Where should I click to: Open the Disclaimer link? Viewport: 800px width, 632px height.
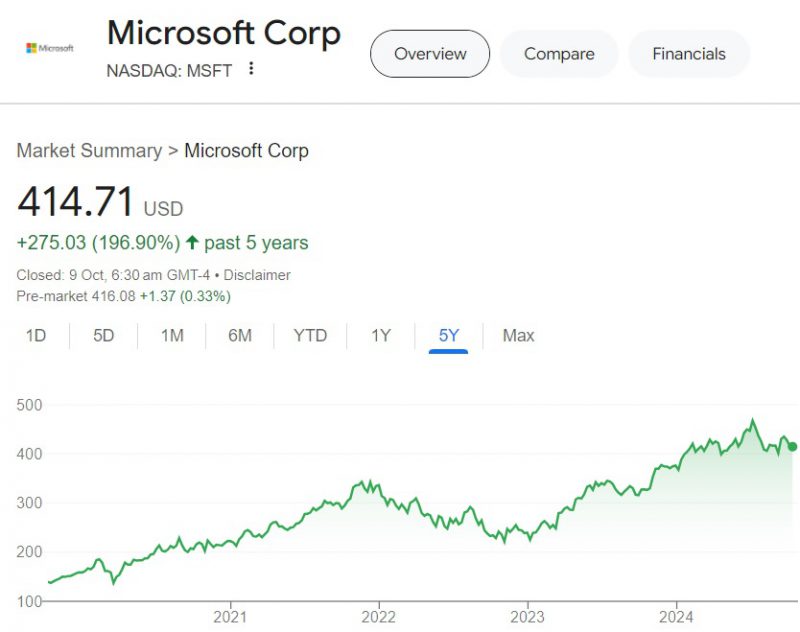257,275
